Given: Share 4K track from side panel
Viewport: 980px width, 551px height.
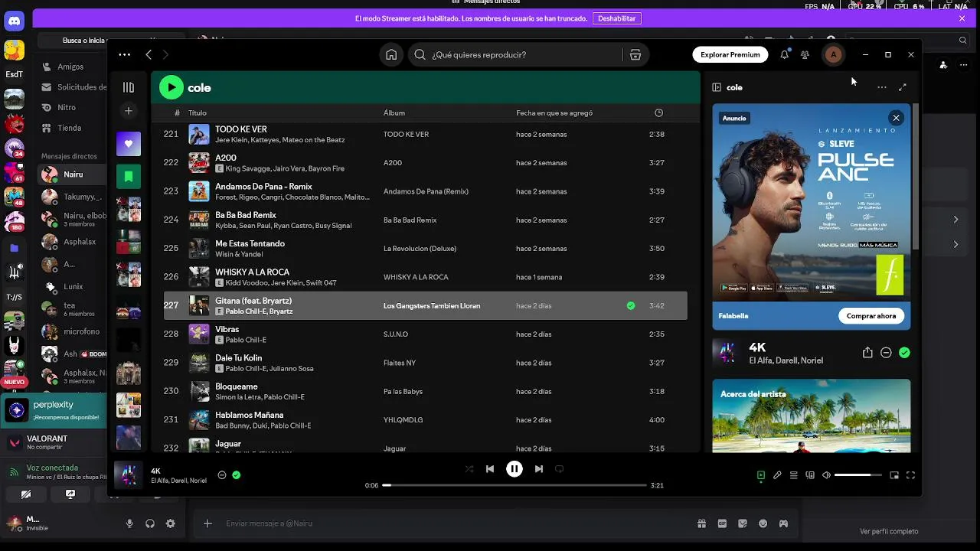Looking at the screenshot, I should [867, 353].
